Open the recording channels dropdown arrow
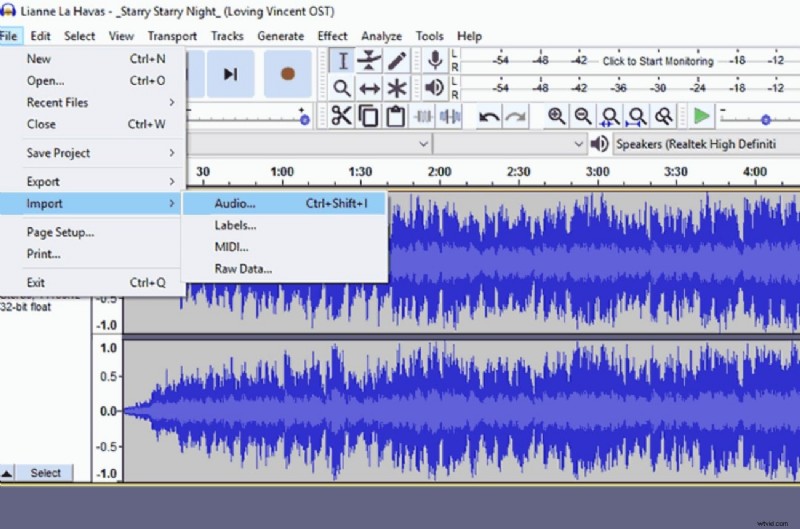The image size is (800, 529). [578, 144]
